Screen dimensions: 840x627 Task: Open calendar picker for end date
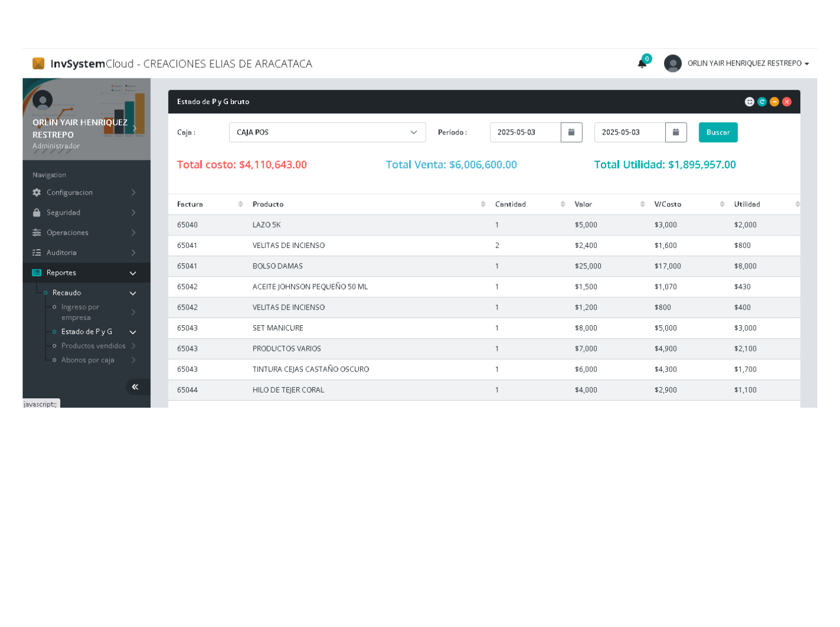click(675, 132)
